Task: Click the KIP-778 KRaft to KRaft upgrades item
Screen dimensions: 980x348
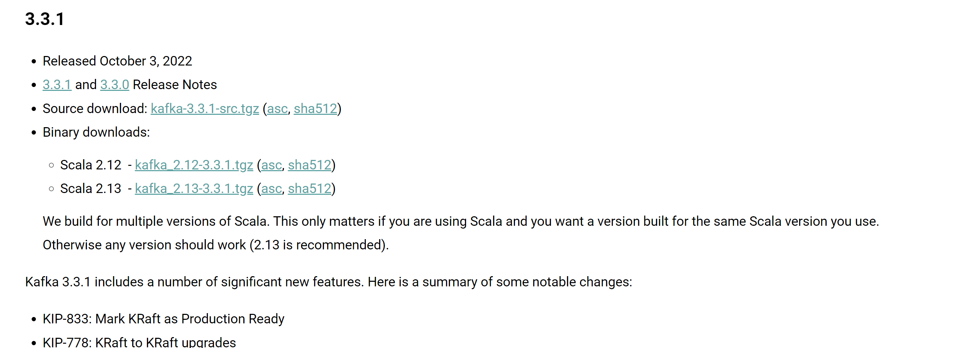Action: pyautogui.click(x=139, y=342)
